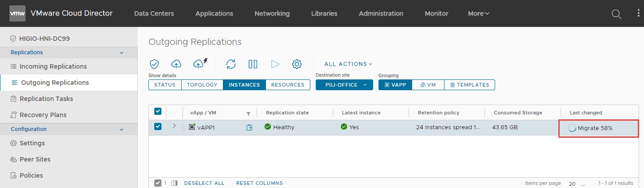Open the ALL ACTIONS dropdown menu

348,64
